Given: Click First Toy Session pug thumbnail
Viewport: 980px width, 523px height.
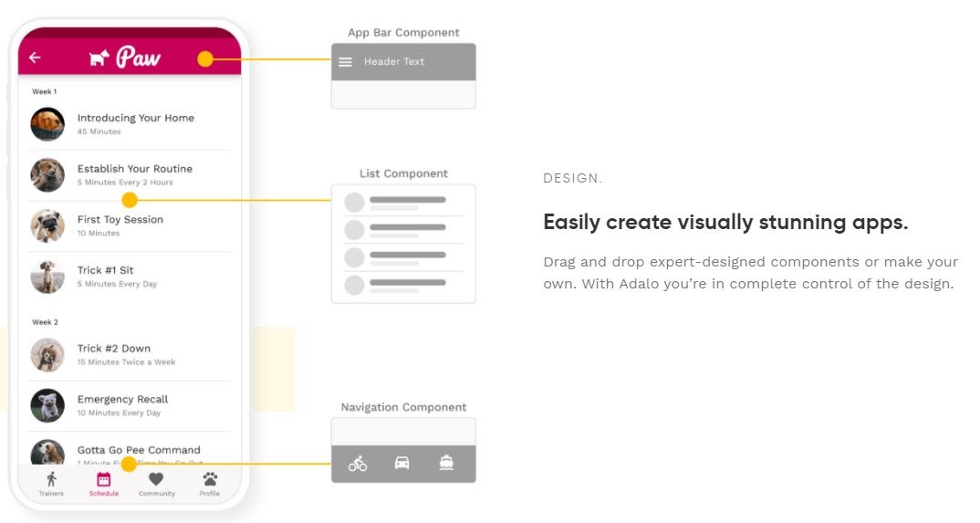Looking at the screenshot, I should [47, 226].
